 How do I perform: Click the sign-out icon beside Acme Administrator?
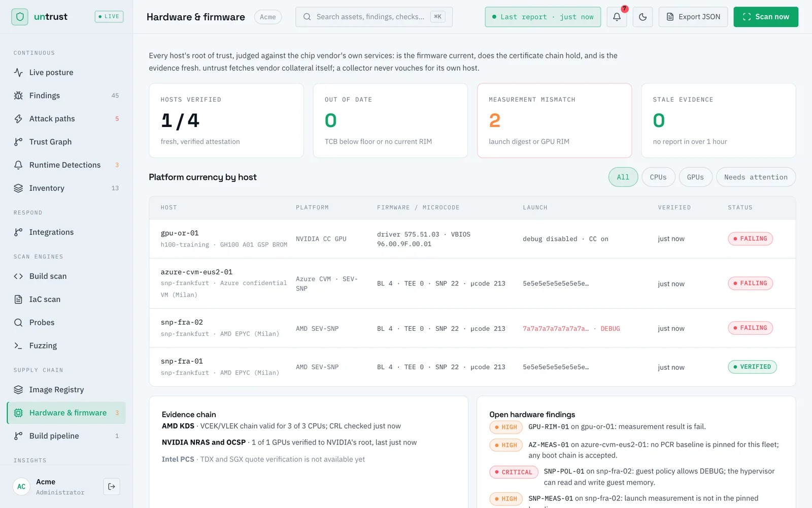112,487
